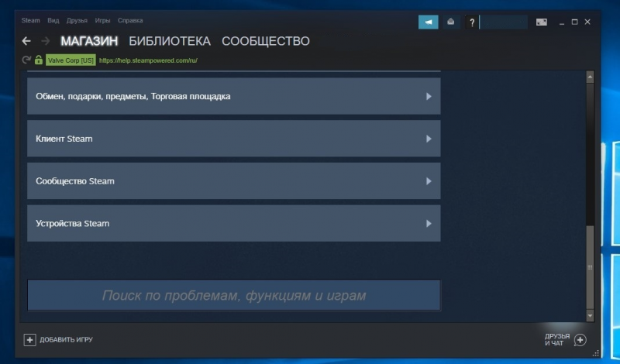The height and width of the screenshot is (364, 620).
Task: Open the Клиент Steam help category
Action: click(234, 139)
